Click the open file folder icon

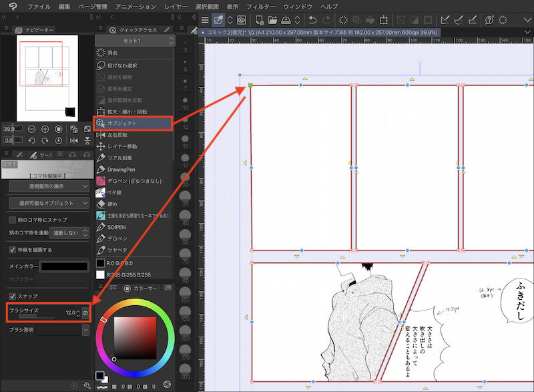click(272, 20)
